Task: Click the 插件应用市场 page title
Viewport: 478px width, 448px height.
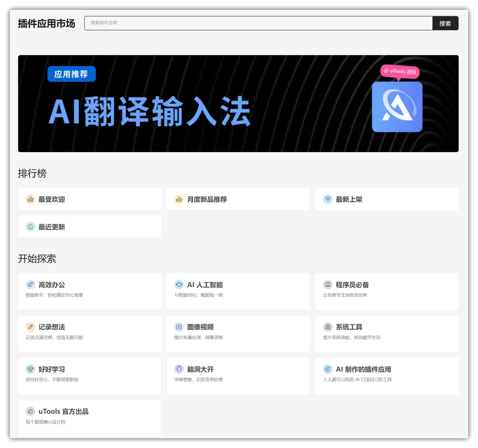Action: click(47, 24)
